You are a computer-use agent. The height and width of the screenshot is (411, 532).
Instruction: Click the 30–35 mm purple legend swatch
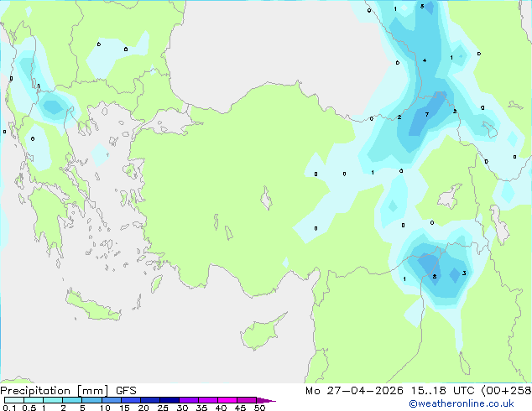[x=188, y=400]
